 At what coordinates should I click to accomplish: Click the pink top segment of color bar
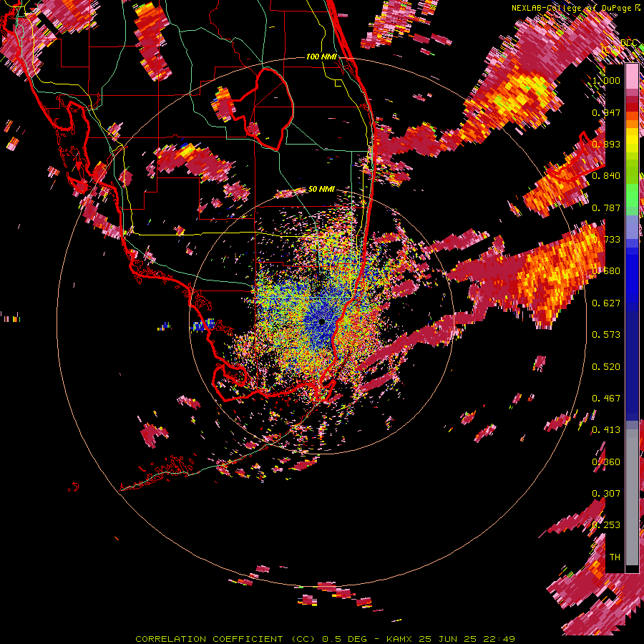(632, 76)
